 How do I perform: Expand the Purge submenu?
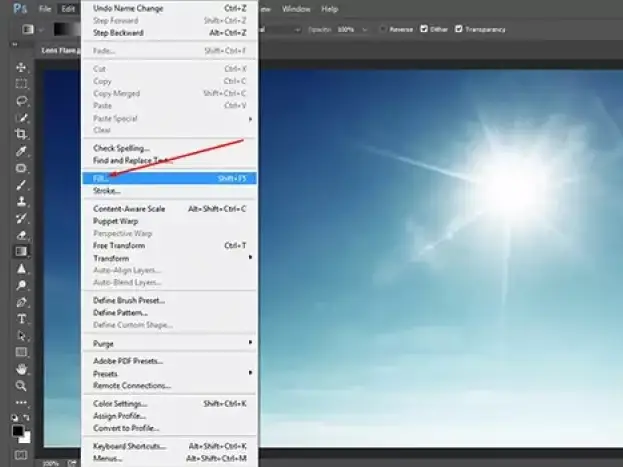(x=170, y=343)
